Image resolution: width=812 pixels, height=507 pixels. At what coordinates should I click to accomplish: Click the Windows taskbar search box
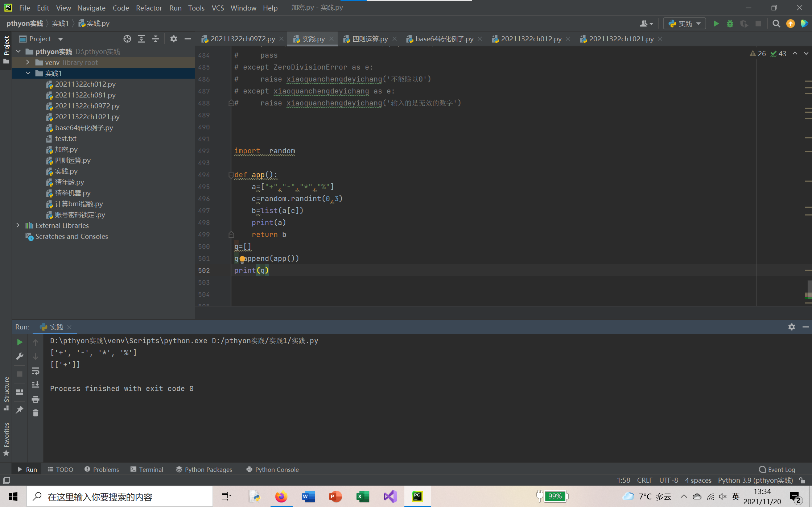click(x=120, y=496)
